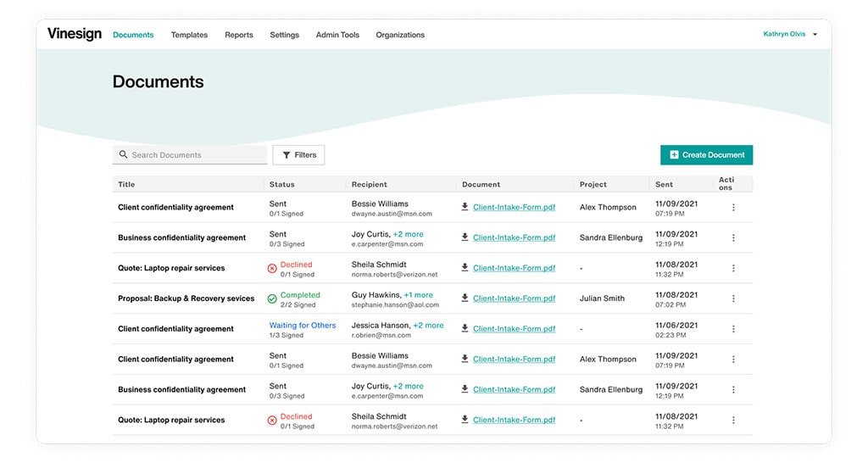Viewport: 868px width, 463px height.
Task: Go to the Templates tab
Action: click(189, 35)
